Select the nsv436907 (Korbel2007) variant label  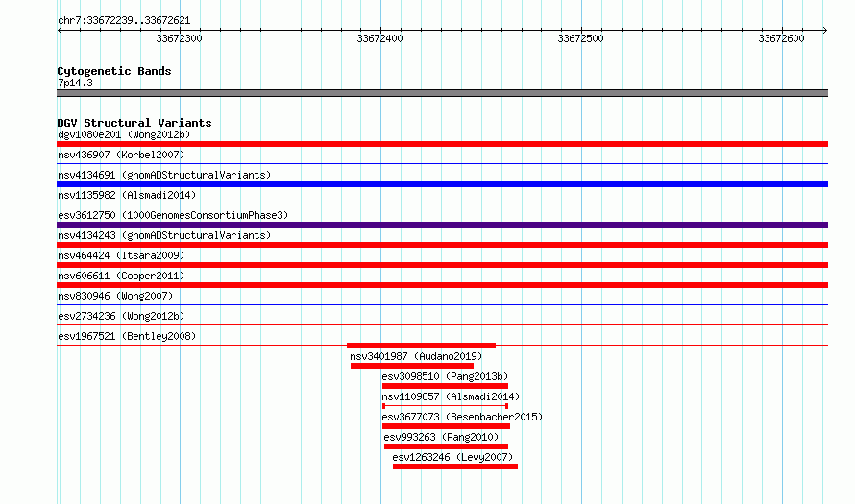(121, 155)
